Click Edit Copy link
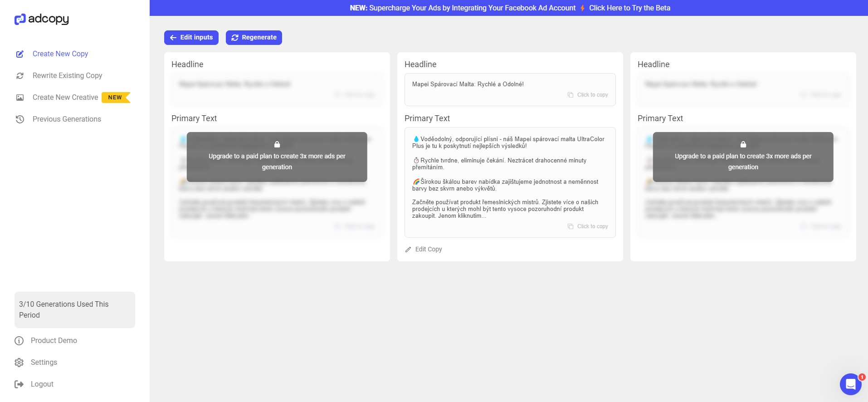The width and height of the screenshot is (868, 402). pos(429,249)
